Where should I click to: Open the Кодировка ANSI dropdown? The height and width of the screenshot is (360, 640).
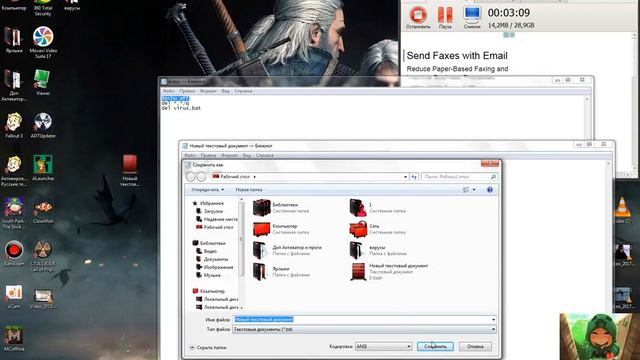(383, 346)
